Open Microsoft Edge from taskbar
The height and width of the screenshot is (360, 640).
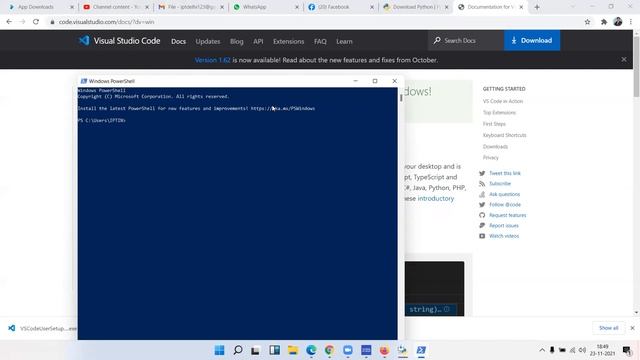pyautogui.click(x=311, y=350)
